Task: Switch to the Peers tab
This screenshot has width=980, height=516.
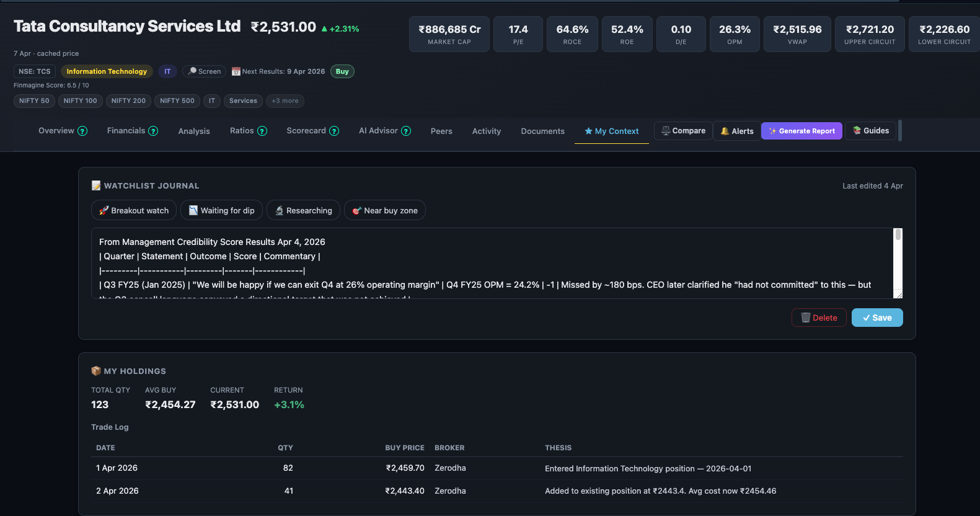Action: (x=441, y=131)
